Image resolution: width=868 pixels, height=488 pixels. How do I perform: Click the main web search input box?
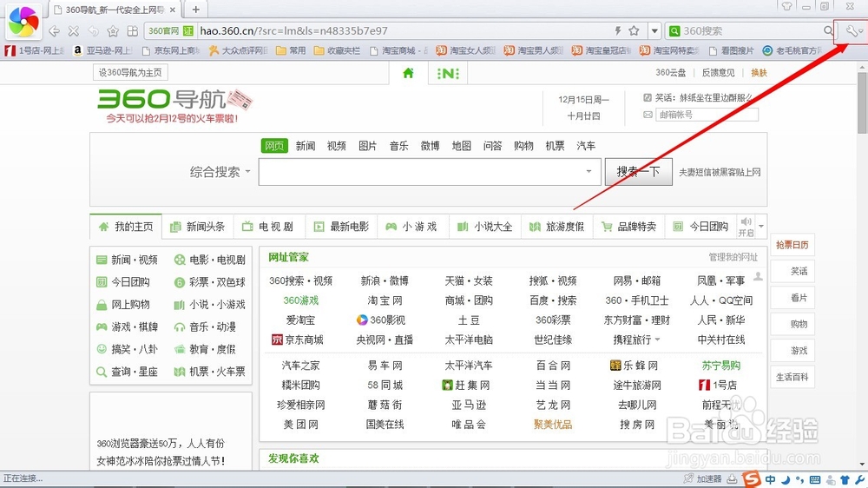(430, 172)
